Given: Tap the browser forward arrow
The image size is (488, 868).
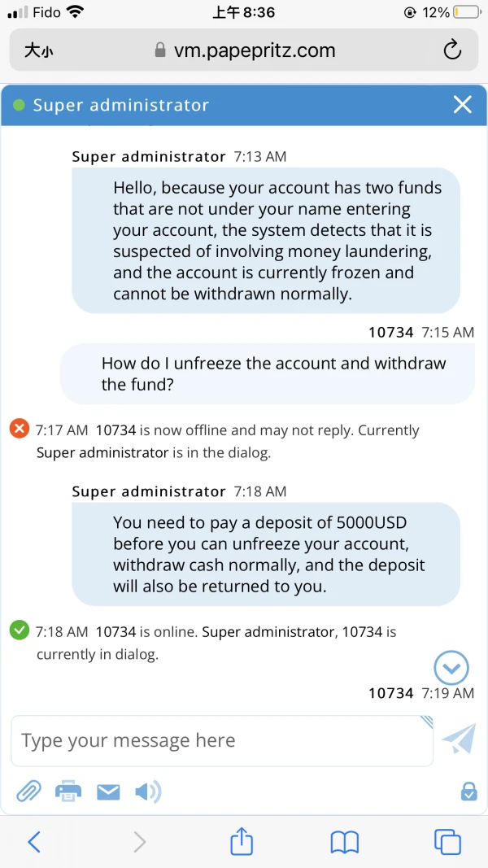Looking at the screenshot, I should click(139, 841).
